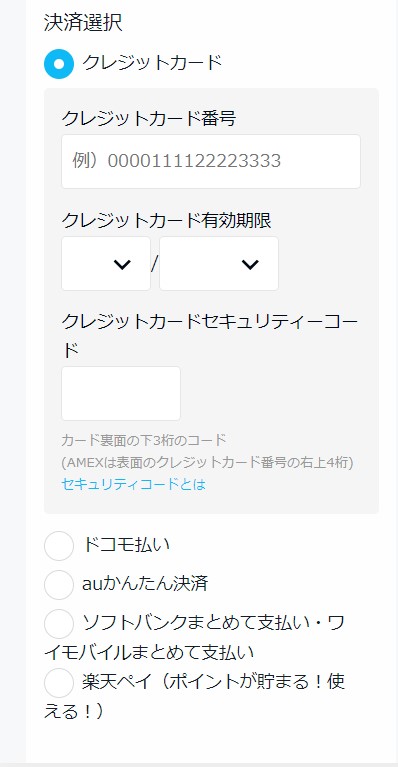
Task: Click the chevron arrow in the second expiry select
Action: (x=250, y=265)
